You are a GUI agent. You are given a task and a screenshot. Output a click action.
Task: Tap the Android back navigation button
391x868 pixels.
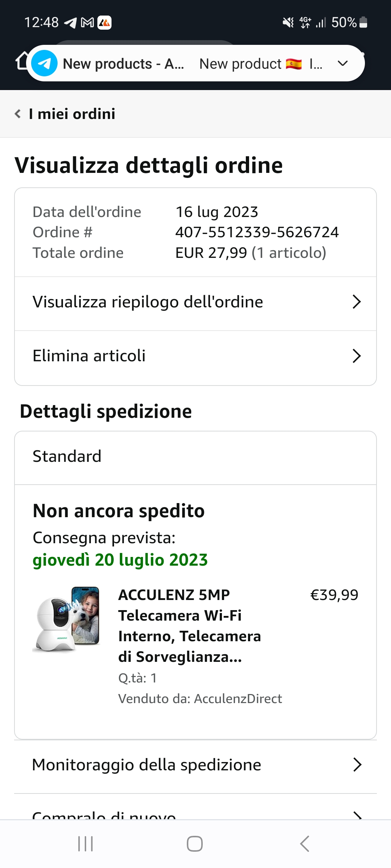(x=305, y=844)
